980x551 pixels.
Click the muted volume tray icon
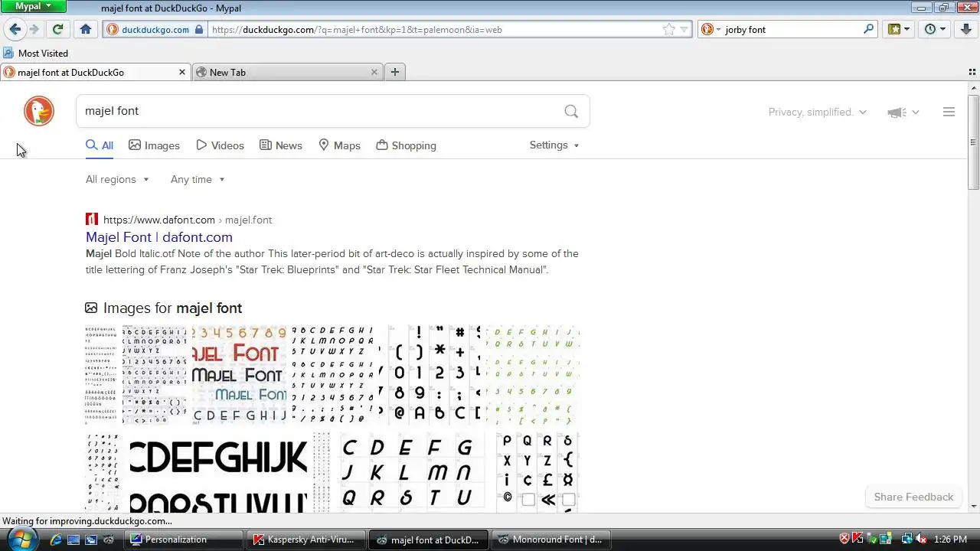click(921, 539)
